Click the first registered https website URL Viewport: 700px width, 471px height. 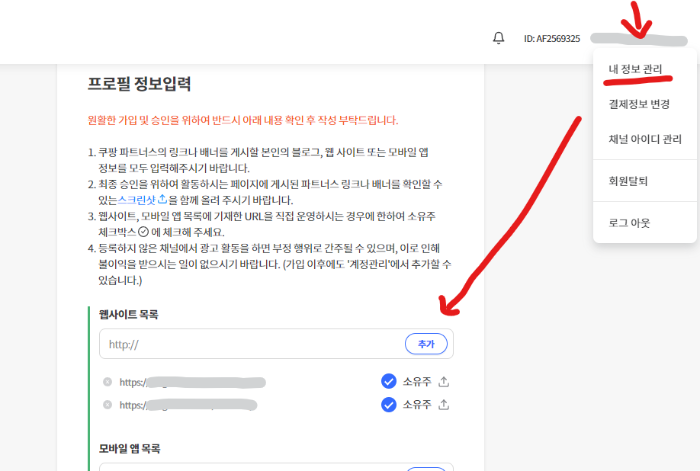[x=190, y=381]
